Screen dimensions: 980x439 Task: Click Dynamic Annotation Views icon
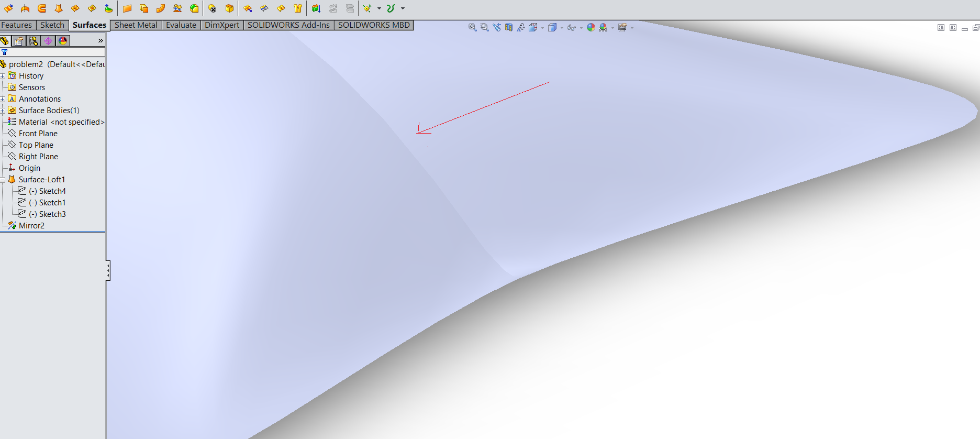coord(520,27)
